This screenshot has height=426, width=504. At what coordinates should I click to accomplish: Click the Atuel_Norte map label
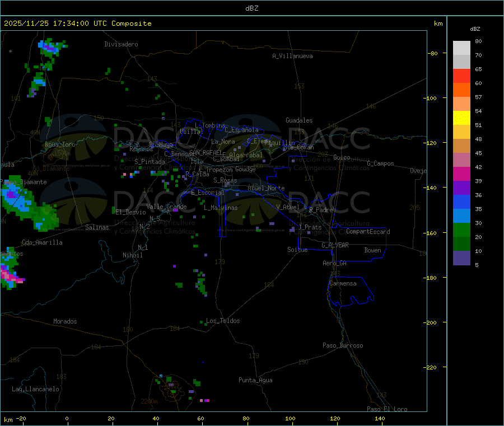[266, 188]
